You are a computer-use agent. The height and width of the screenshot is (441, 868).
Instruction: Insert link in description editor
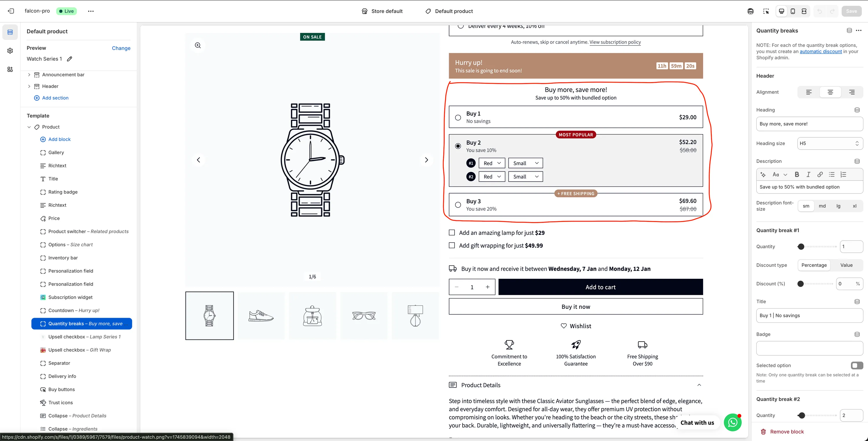coord(820,174)
